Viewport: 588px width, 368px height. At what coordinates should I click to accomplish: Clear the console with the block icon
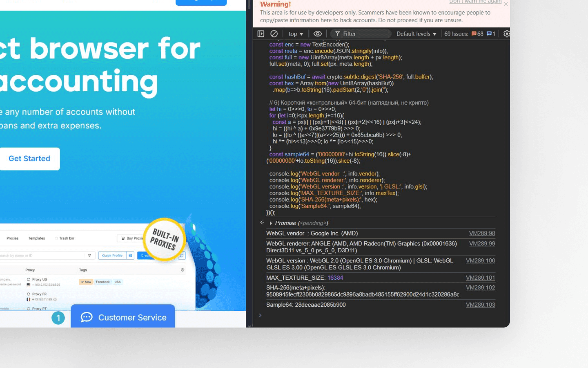click(x=274, y=34)
